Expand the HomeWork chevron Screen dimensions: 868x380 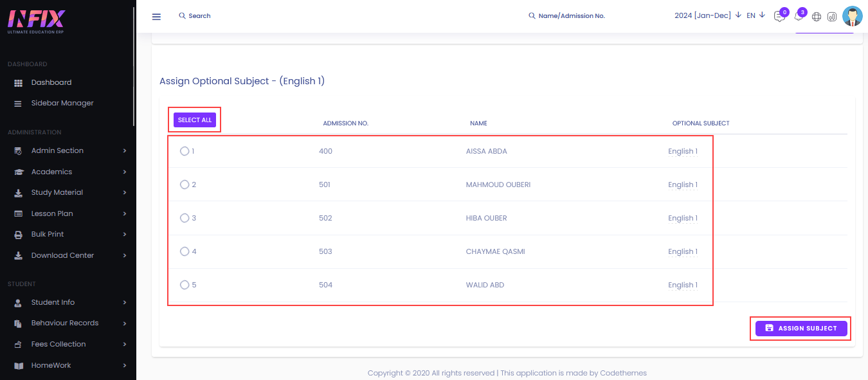[125, 366]
